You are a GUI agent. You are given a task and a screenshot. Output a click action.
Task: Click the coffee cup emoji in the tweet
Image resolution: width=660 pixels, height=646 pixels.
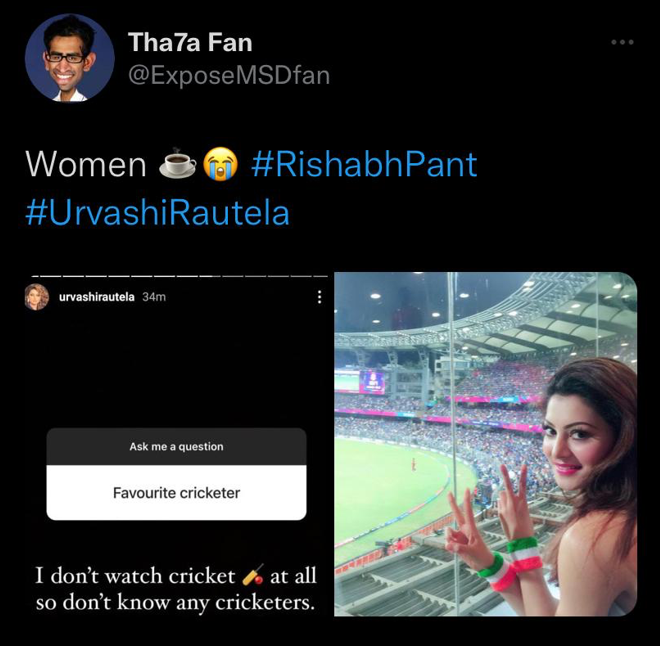177,163
